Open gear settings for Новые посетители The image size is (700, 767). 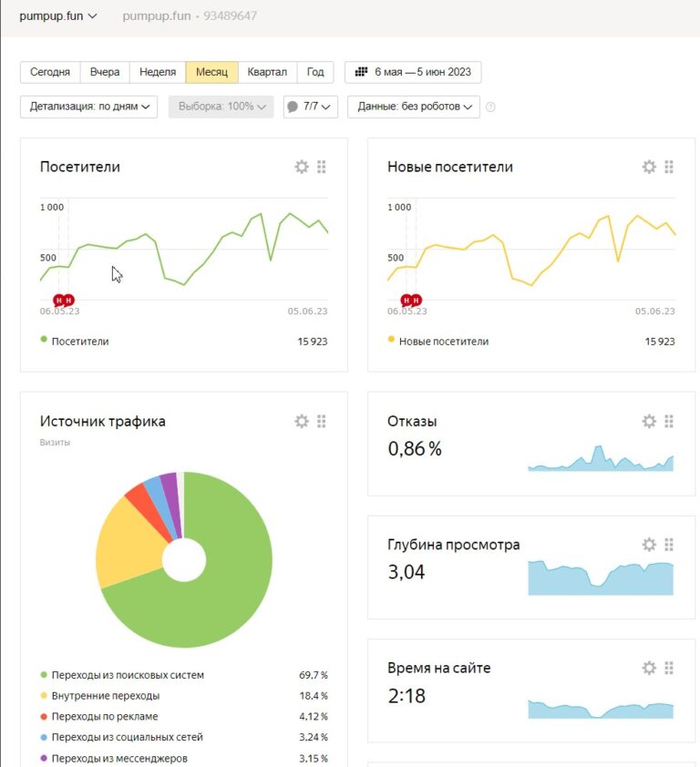coord(649,167)
